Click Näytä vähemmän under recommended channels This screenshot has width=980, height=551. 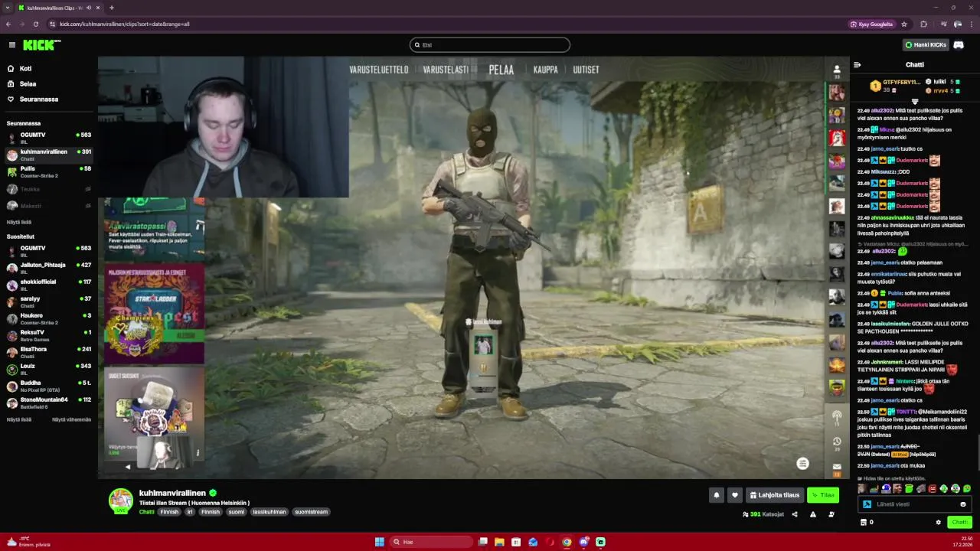71,419
